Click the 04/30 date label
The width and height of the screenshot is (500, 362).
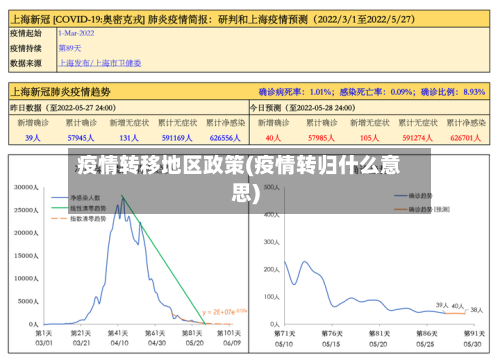tap(157, 343)
